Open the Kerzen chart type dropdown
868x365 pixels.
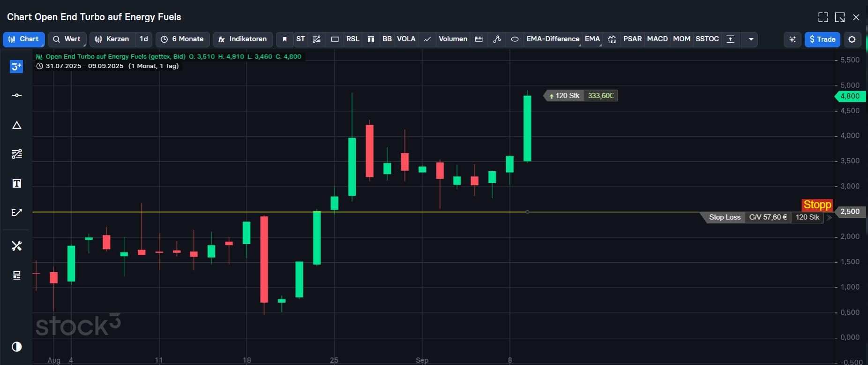point(112,39)
